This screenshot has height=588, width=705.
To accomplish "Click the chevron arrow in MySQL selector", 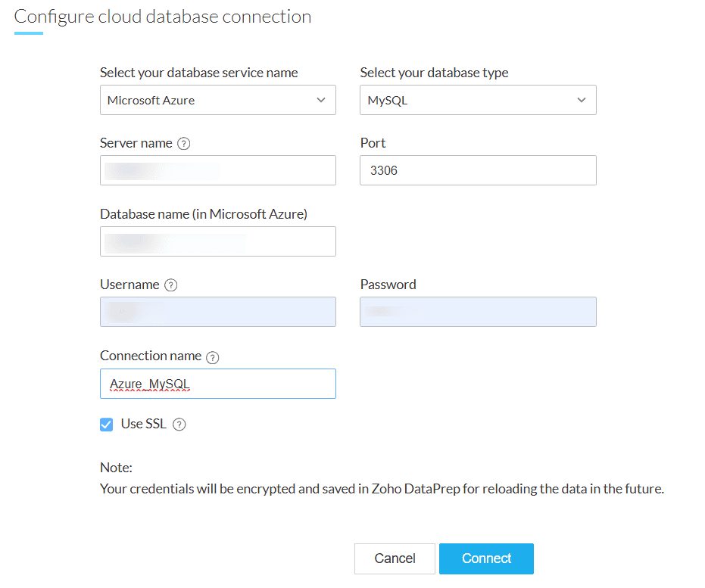I will (582, 100).
